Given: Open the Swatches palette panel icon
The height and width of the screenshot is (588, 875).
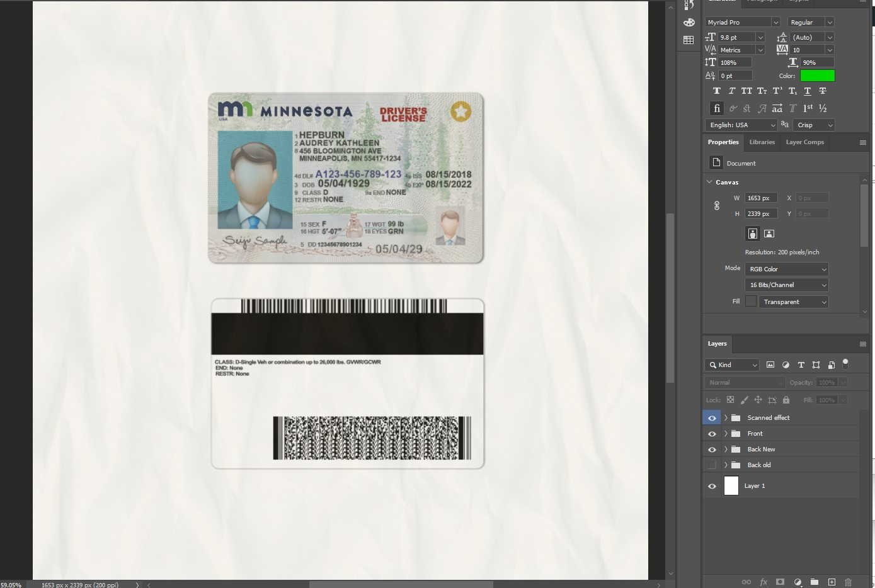Looking at the screenshot, I should 689,23.
